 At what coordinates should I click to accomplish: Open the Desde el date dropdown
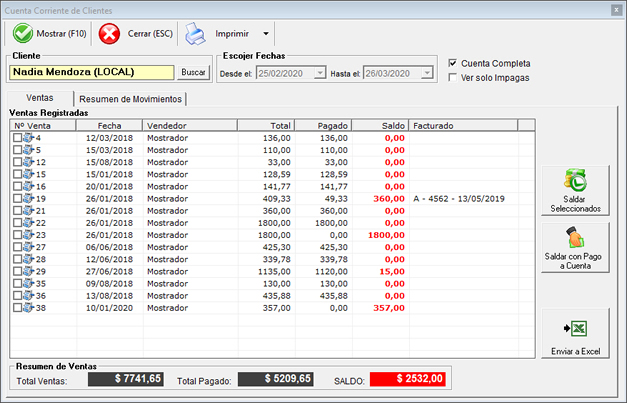coord(319,73)
